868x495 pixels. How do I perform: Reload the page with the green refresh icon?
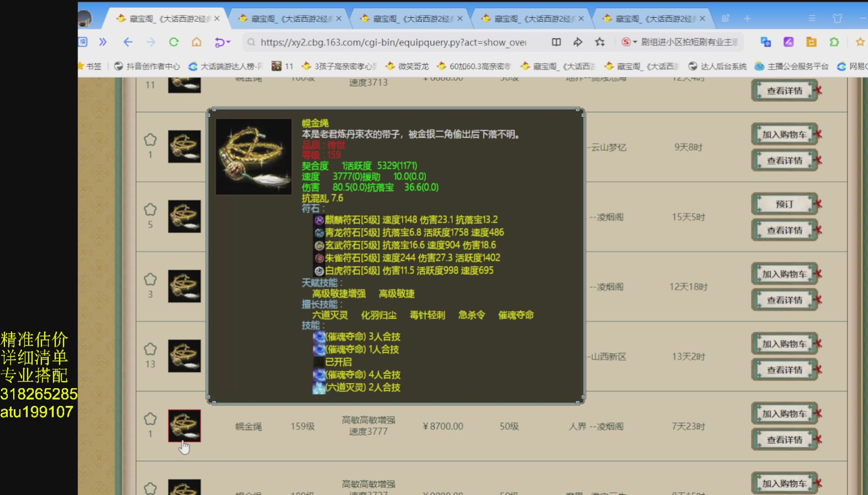point(174,42)
